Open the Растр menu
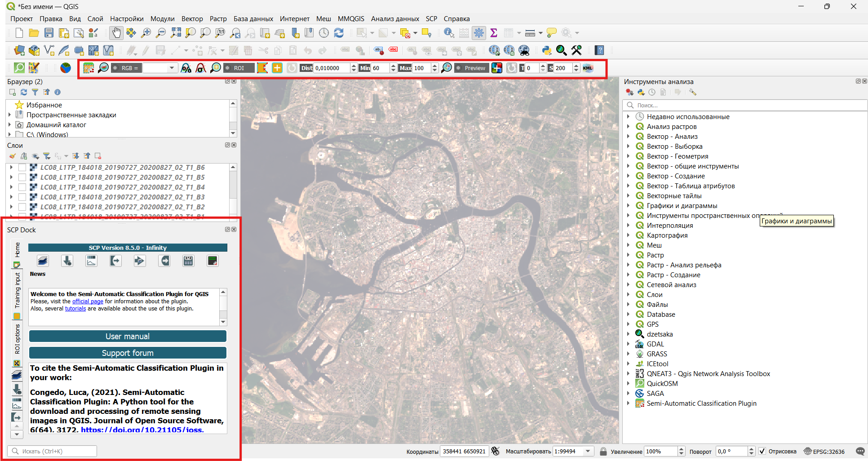 coord(218,19)
